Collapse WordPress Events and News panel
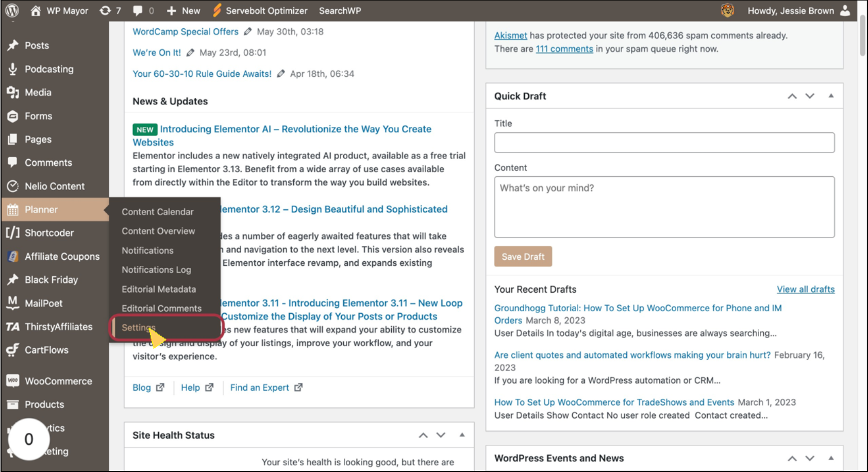Screen dimensions: 868x472 831,458
